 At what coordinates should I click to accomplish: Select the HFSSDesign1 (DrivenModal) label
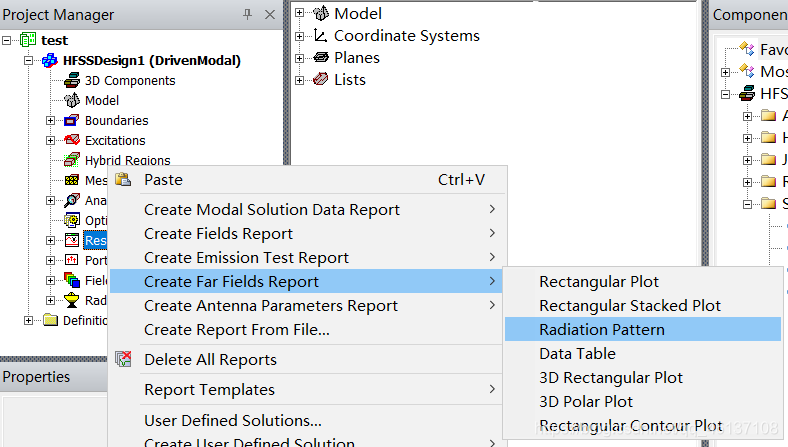click(152, 61)
